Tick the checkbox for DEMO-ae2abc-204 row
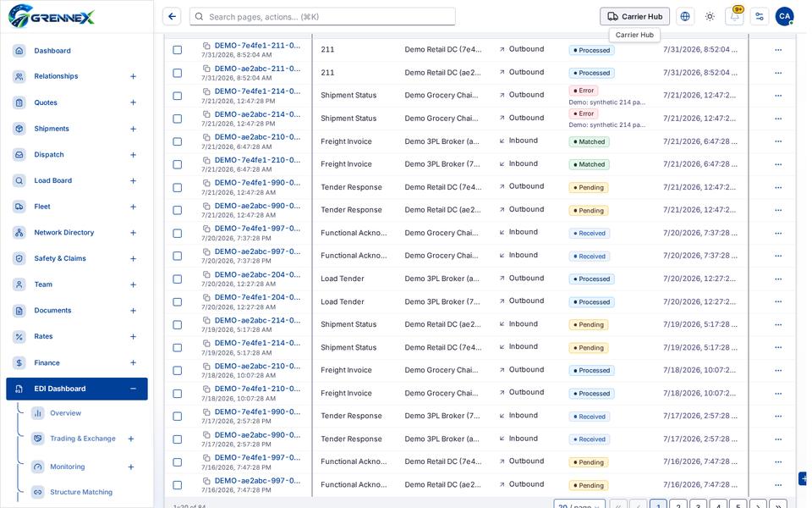 (x=177, y=279)
